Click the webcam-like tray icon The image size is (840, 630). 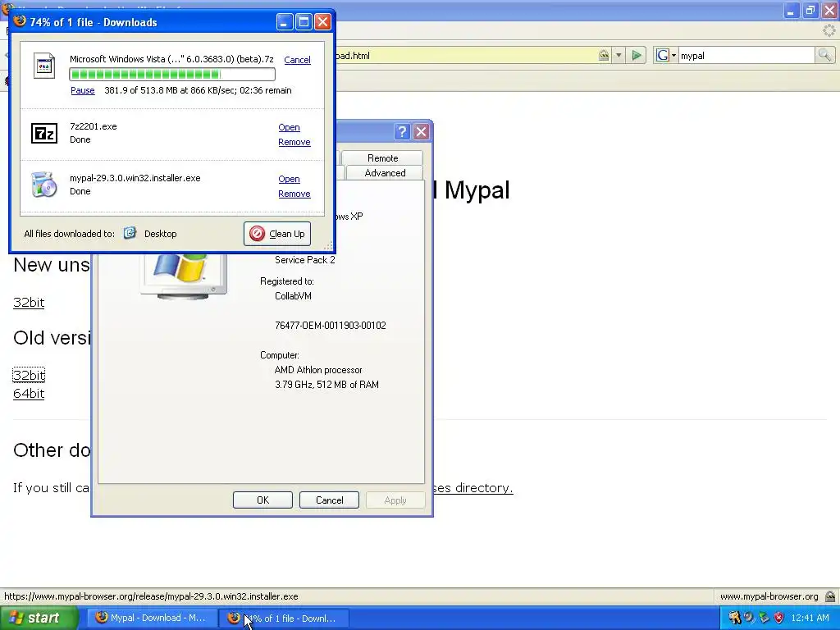pyautogui.click(x=749, y=618)
